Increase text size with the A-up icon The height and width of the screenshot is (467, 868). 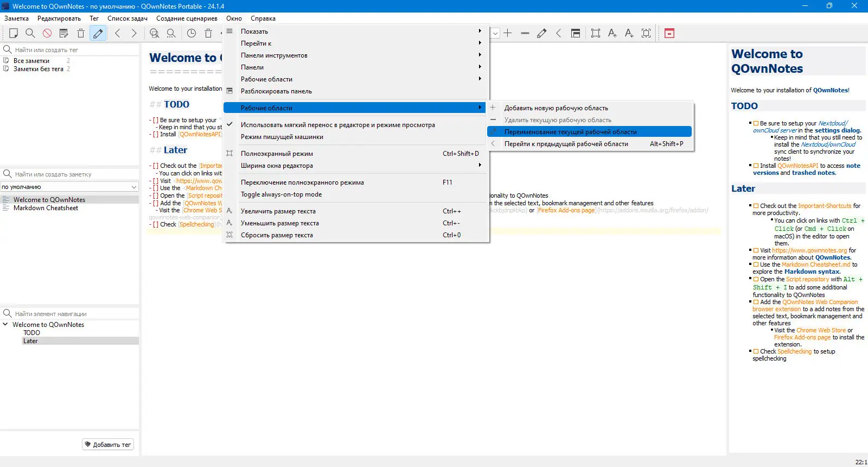tap(612, 33)
